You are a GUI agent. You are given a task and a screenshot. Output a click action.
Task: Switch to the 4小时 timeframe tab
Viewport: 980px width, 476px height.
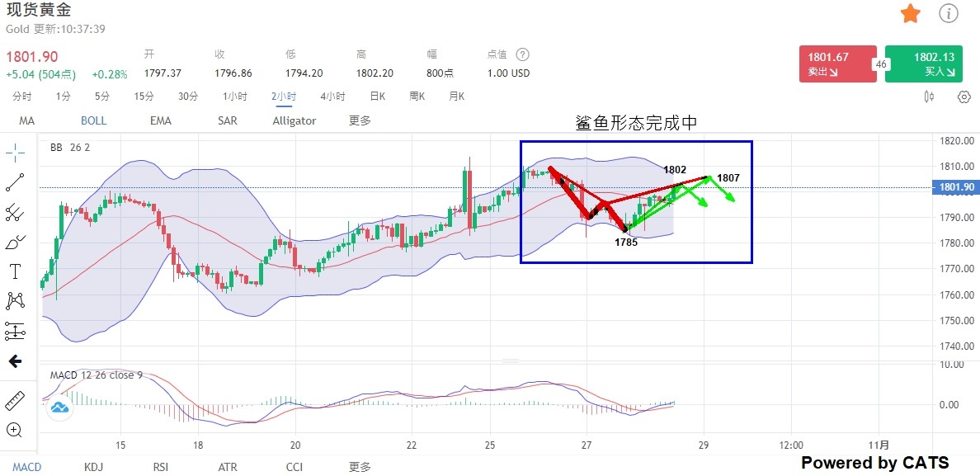(x=332, y=97)
